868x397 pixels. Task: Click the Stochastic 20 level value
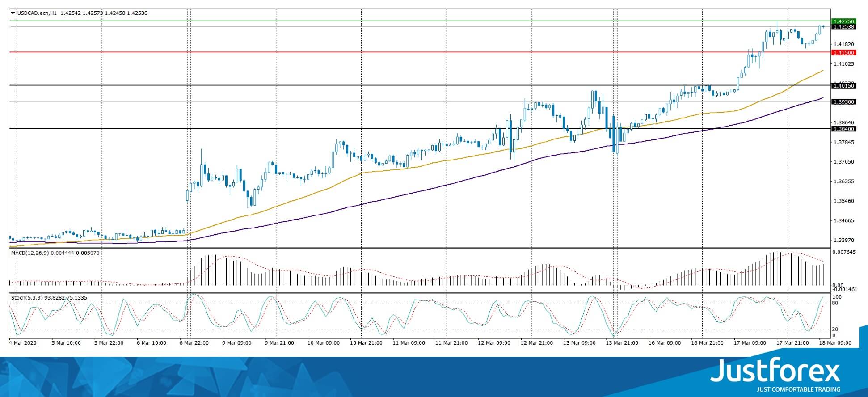(835, 329)
